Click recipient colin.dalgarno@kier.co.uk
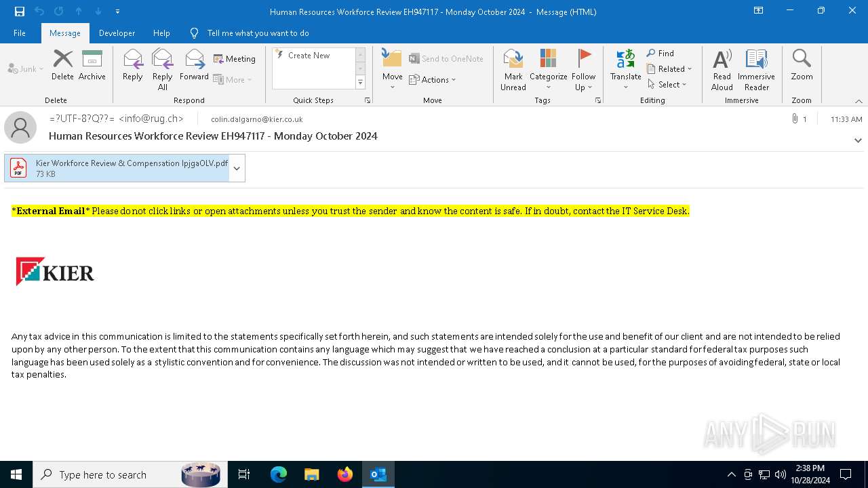Image resolution: width=868 pixels, height=488 pixels. tap(256, 119)
